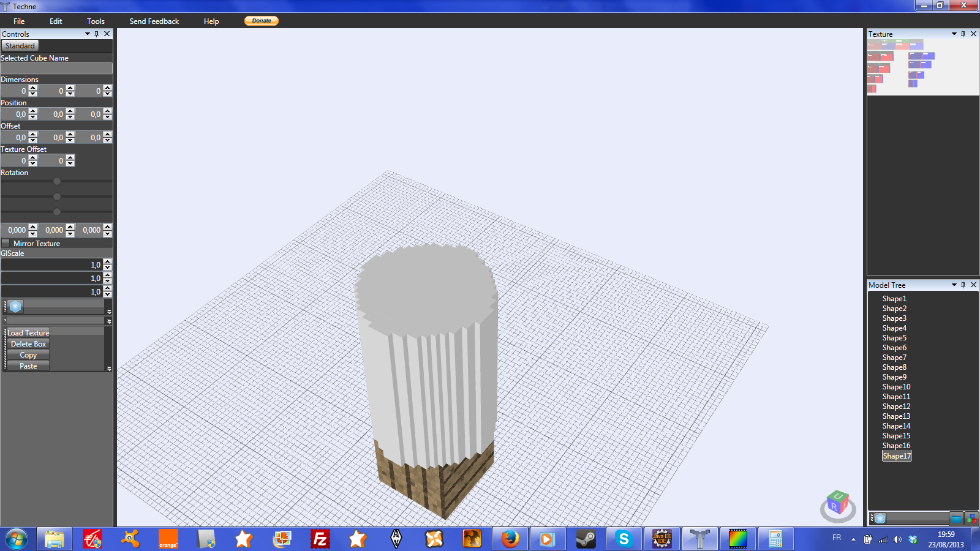Open the Help menu
The height and width of the screenshot is (551, 980).
(211, 21)
